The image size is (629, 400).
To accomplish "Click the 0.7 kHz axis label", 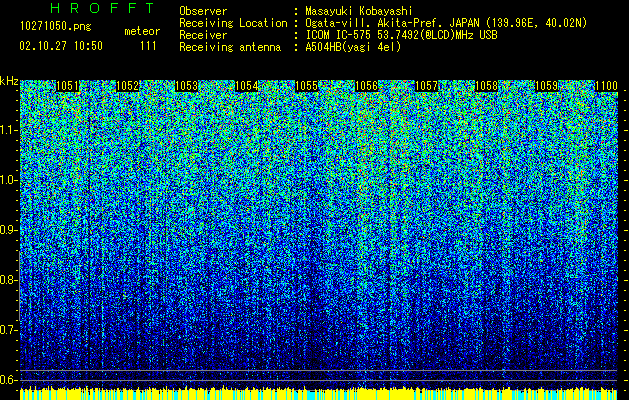I will click(8, 330).
